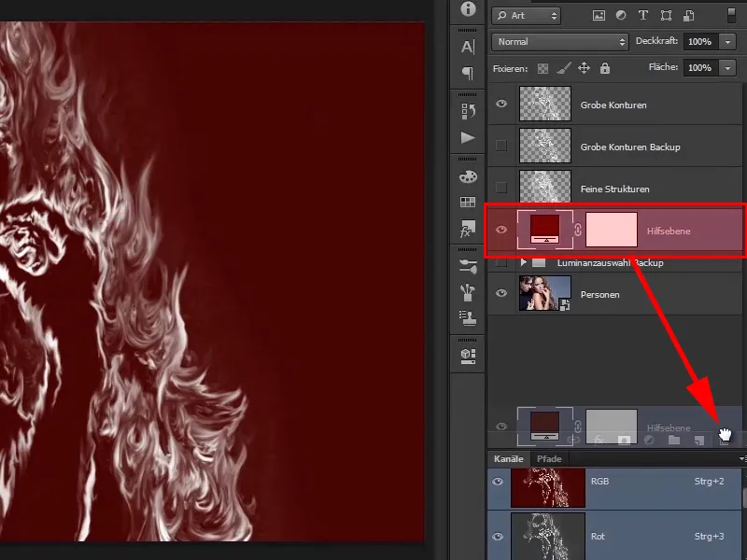
Task: Expand the Luminanzauswahl Backup group
Action: [524, 262]
